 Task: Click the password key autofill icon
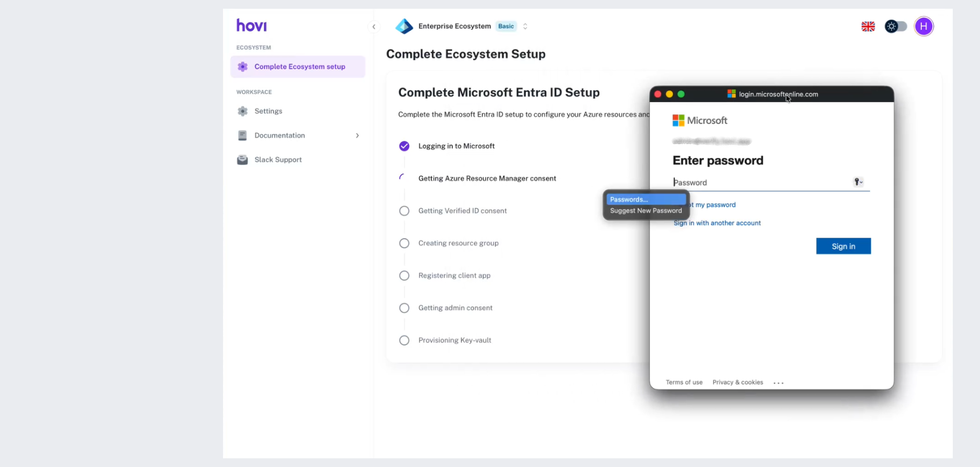click(858, 182)
